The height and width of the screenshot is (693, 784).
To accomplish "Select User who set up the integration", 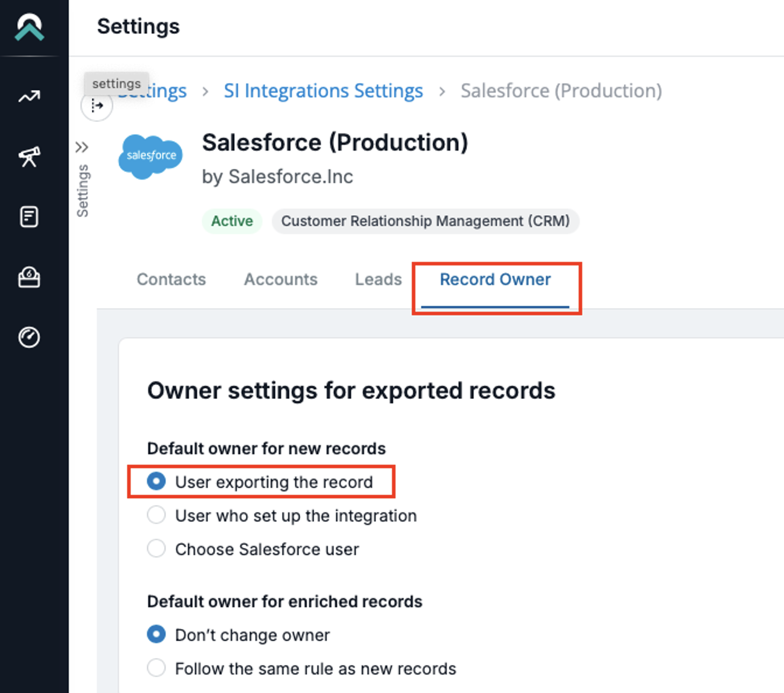I will [282, 516].
